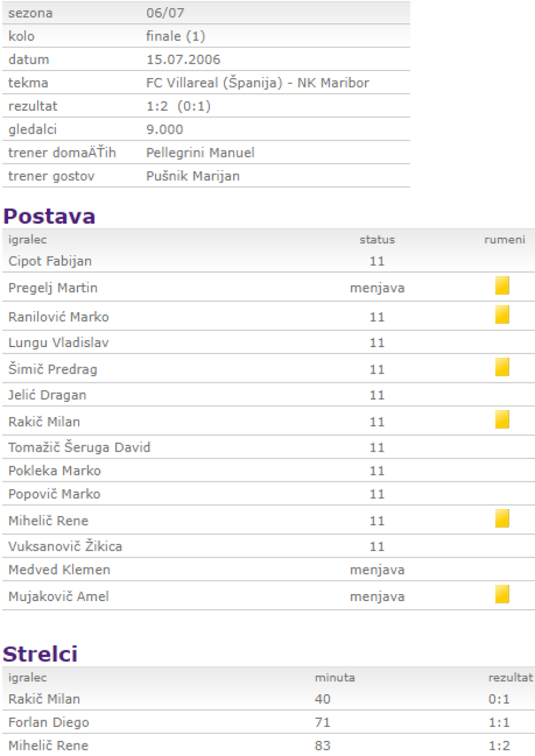Click Rakič Milan's yellow card icon

point(502,419)
